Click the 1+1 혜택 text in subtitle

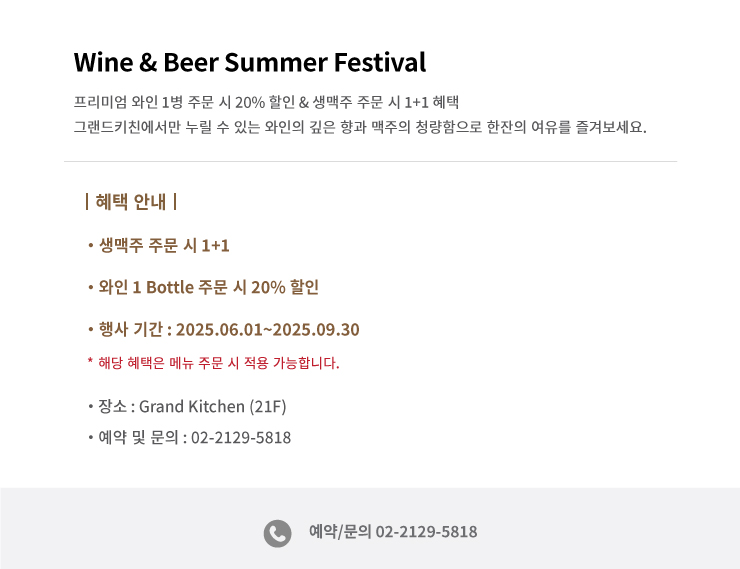(431, 102)
